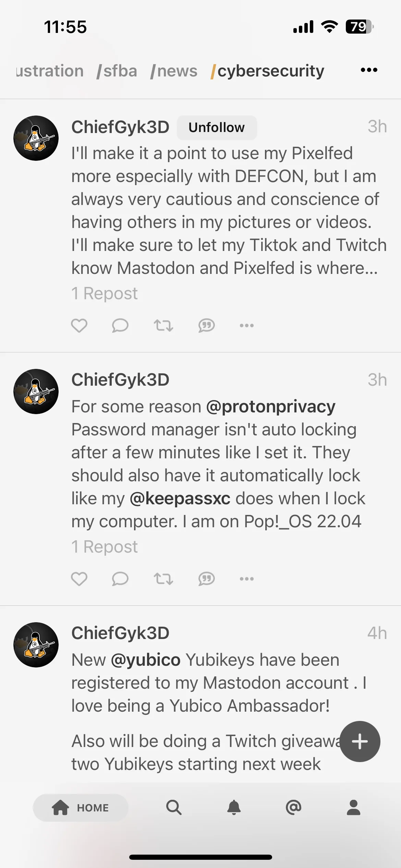Viewport: 401px width, 868px height.
Task: Switch to the /news feed tab
Action: [174, 71]
